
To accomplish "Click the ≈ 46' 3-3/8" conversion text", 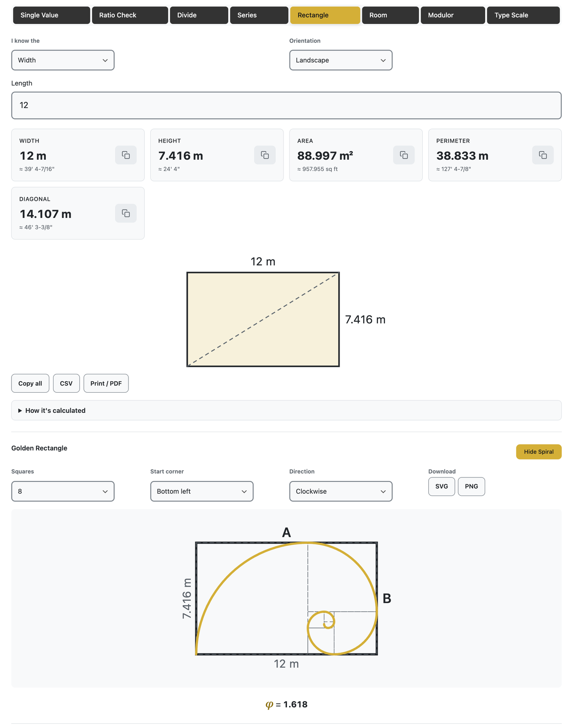I will (x=36, y=227).
